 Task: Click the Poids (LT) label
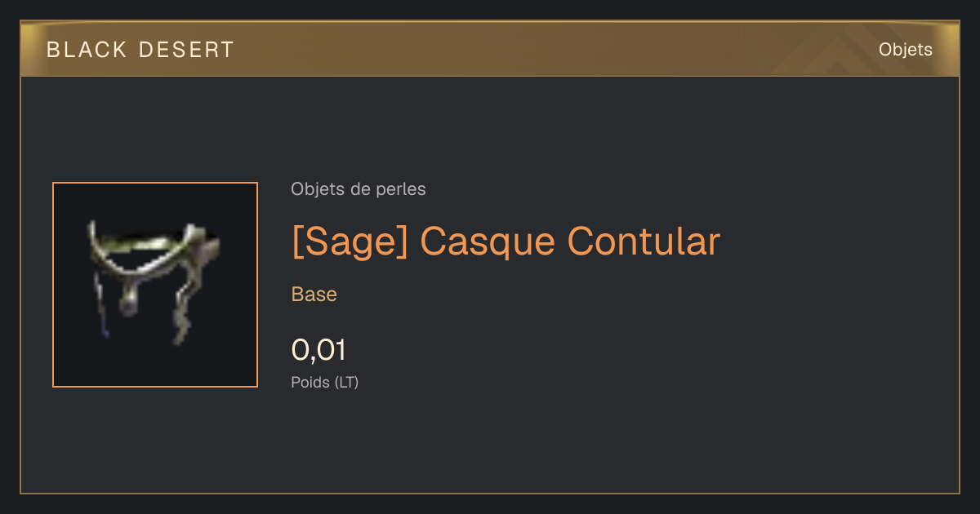325,382
